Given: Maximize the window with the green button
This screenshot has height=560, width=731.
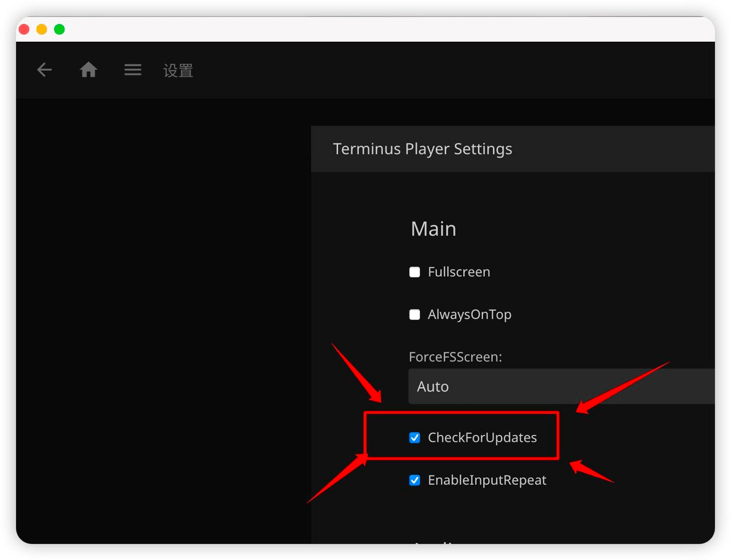Looking at the screenshot, I should pos(59,29).
